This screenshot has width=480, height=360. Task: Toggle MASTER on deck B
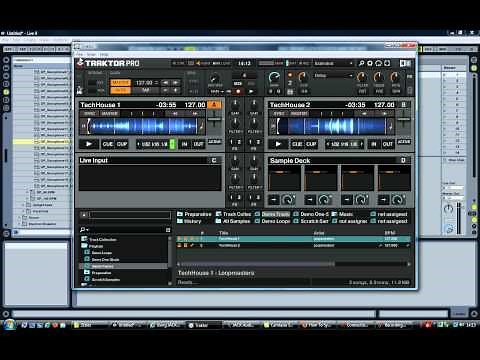click(299, 114)
